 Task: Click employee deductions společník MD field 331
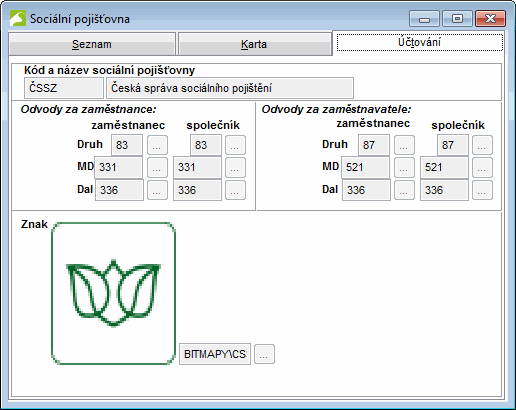[x=197, y=167]
